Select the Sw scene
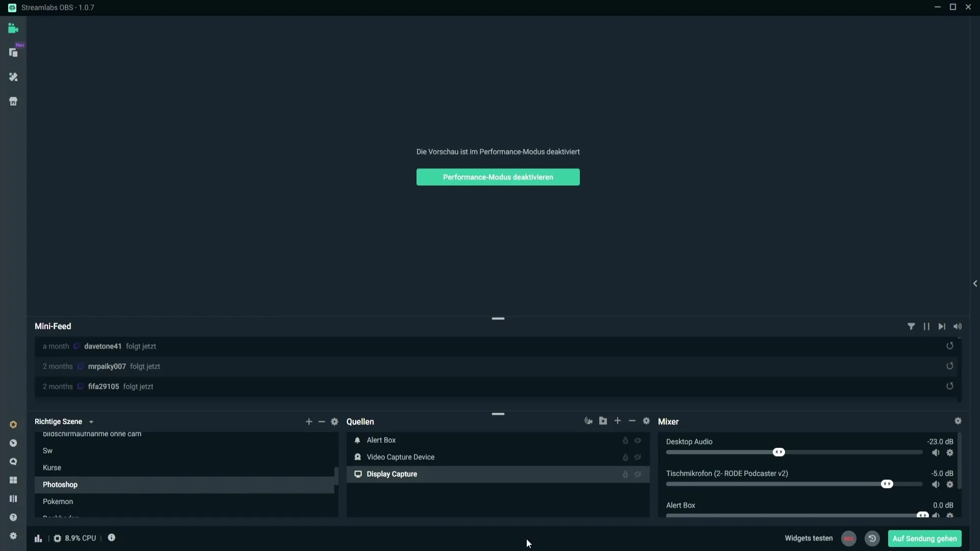The image size is (980, 551). click(x=184, y=450)
